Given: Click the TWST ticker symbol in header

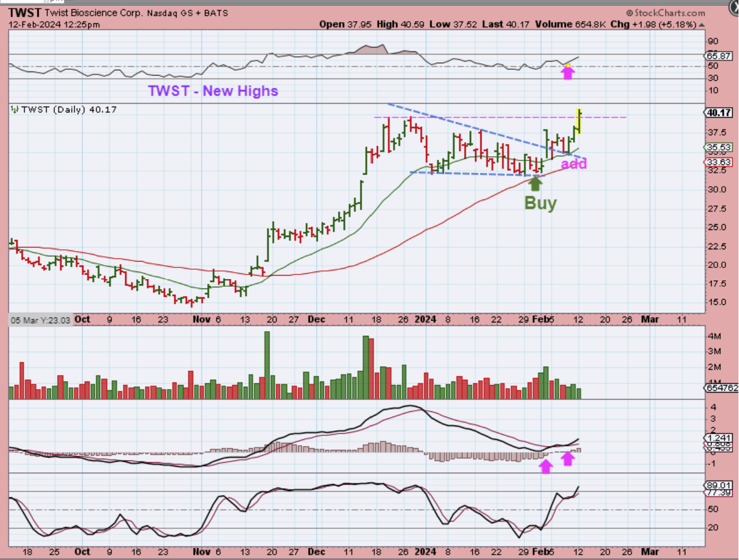Looking at the screenshot, I should pyautogui.click(x=25, y=12).
